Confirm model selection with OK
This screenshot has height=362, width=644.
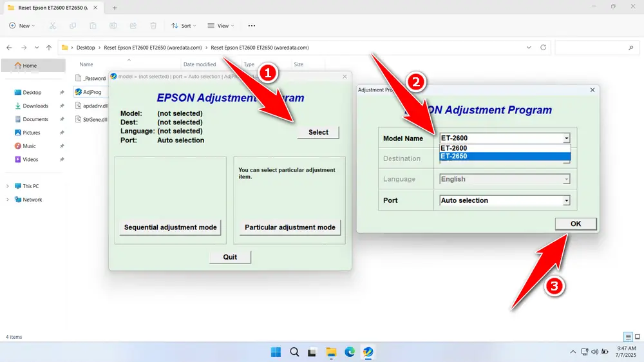click(575, 224)
